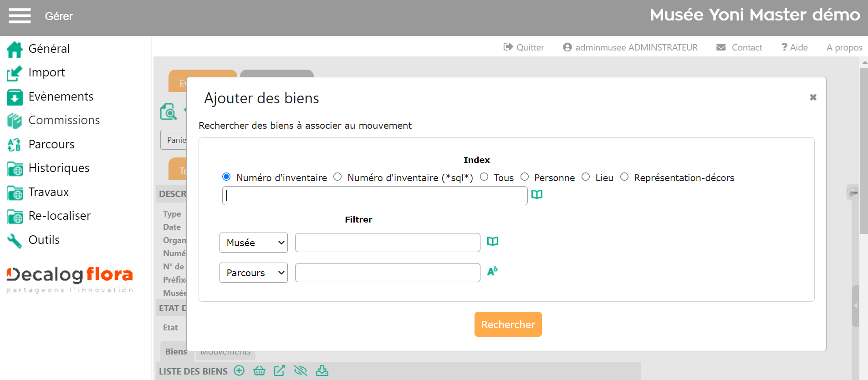Go to Historiques in the sidebar

coord(59,168)
